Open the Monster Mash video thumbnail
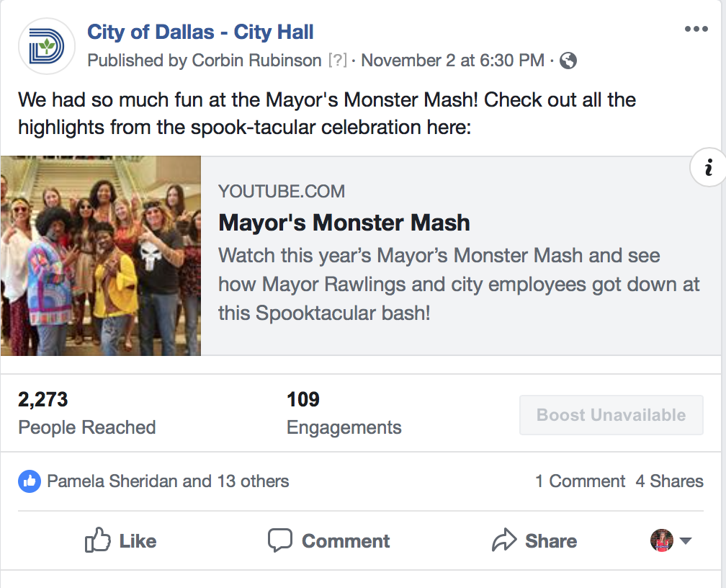Viewport: 726px width, 588px height. (x=101, y=256)
